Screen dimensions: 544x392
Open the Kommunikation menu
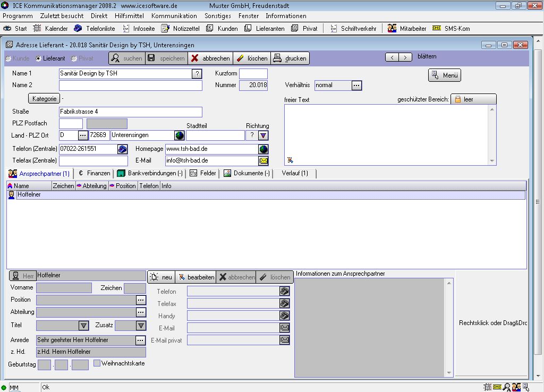(174, 16)
